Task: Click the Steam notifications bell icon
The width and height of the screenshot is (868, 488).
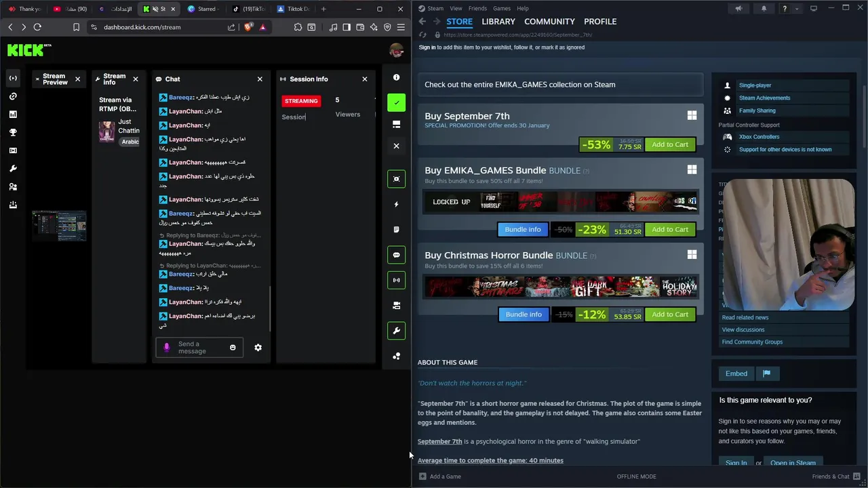Action: (764, 8)
